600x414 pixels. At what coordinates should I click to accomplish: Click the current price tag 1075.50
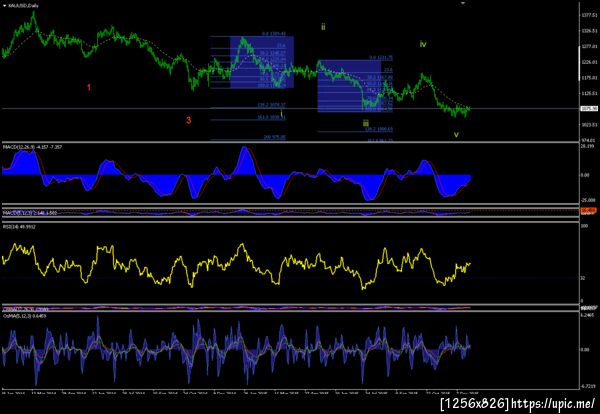click(589, 109)
